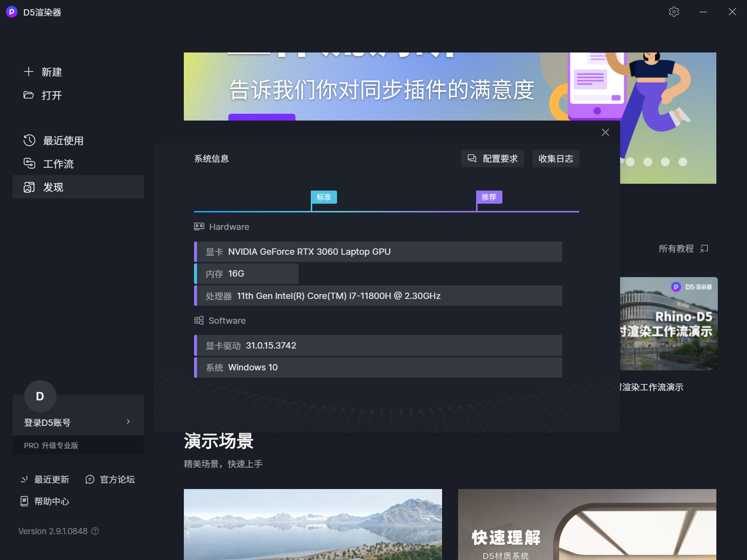Click the workflow icon beside 工作流
This screenshot has width=747, height=560.
coord(29,163)
